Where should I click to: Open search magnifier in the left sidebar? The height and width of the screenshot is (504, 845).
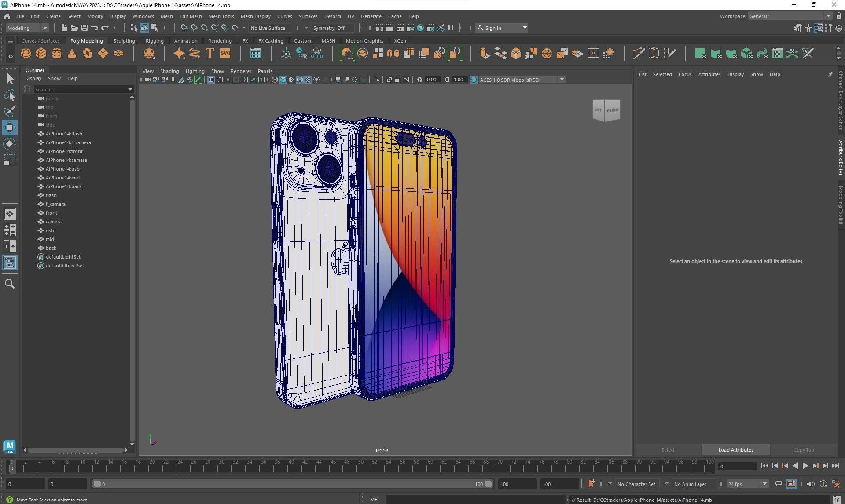pyautogui.click(x=10, y=284)
